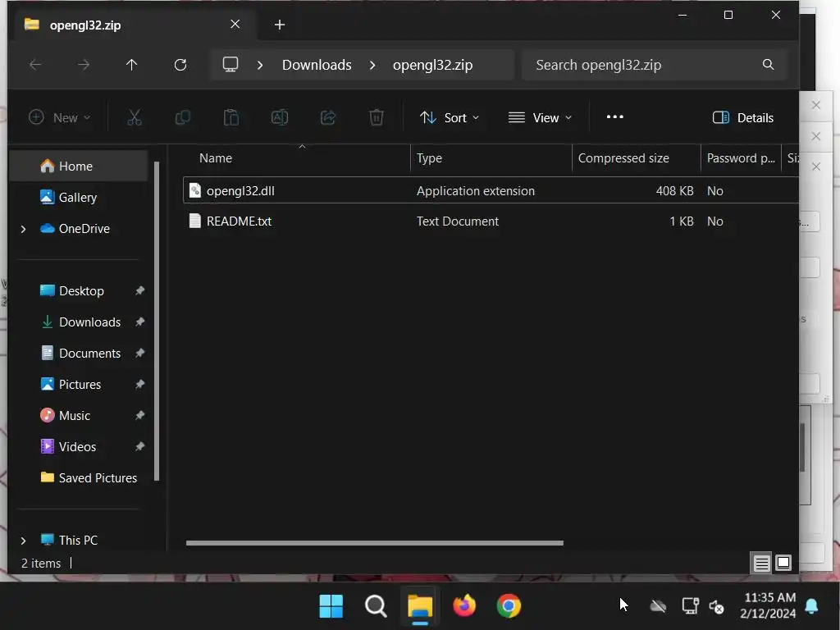Switch to large thumbnails view icon
The width and height of the screenshot is (840, 630).
(x=783, y=563)
